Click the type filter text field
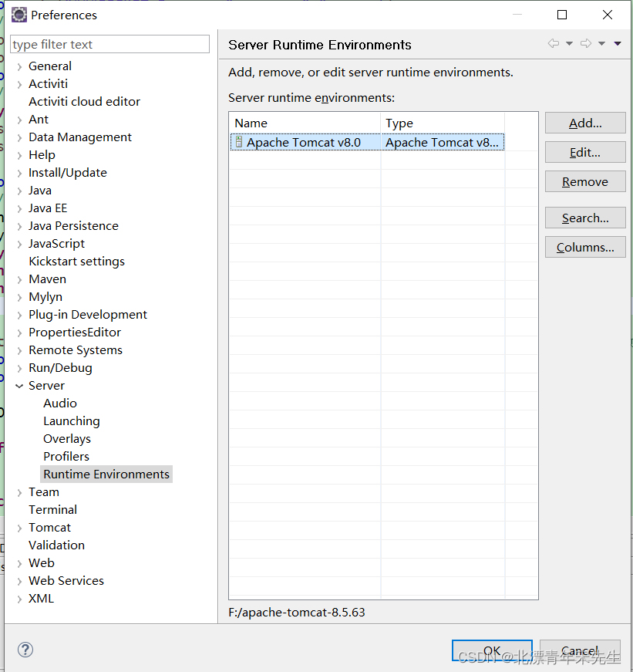The image size is (633, 672). pos(109,44)
